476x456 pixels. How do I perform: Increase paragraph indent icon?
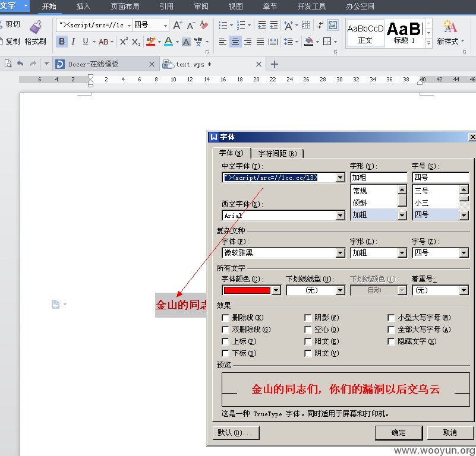point(274,25)
